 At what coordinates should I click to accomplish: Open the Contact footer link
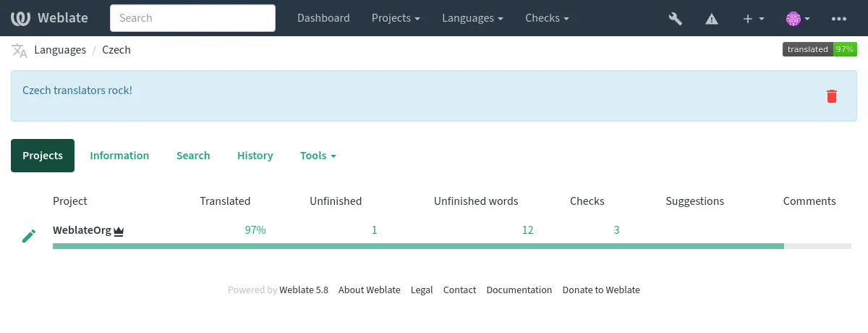tap(459, 290)
